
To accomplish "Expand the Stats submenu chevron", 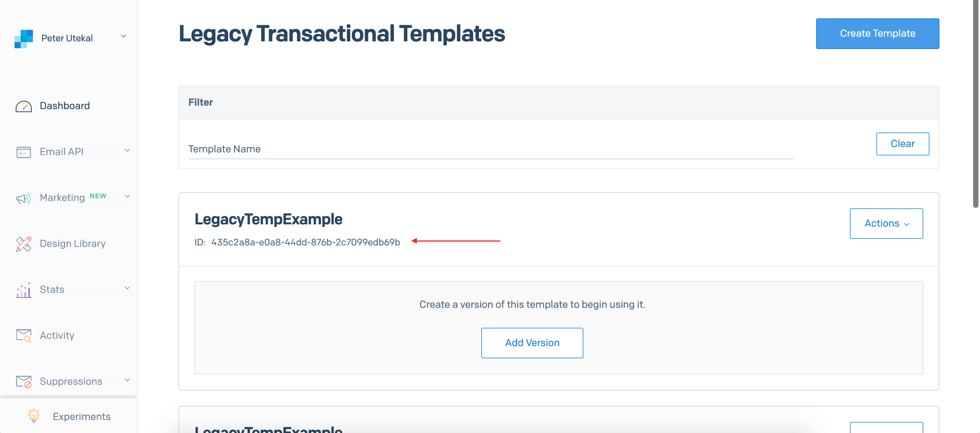I will pyautogui.click(x=127, y=288).
